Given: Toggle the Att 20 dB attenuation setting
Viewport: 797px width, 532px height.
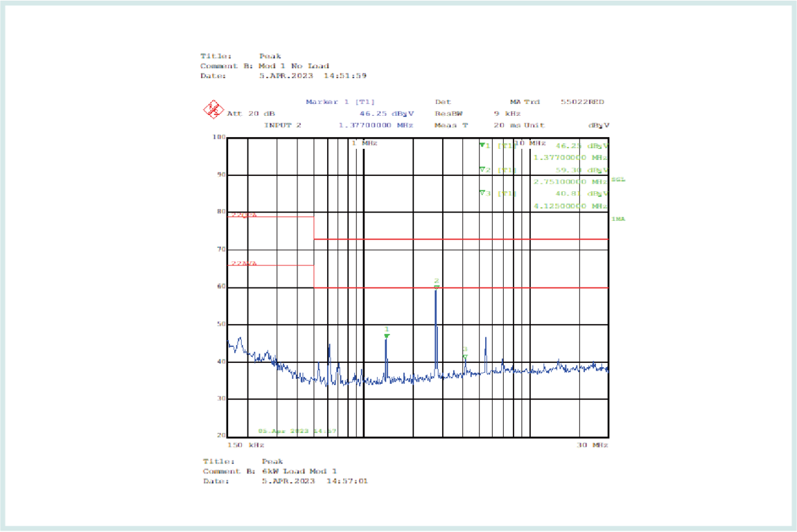Looking at the screenshot, I should (x=249, y=113).
